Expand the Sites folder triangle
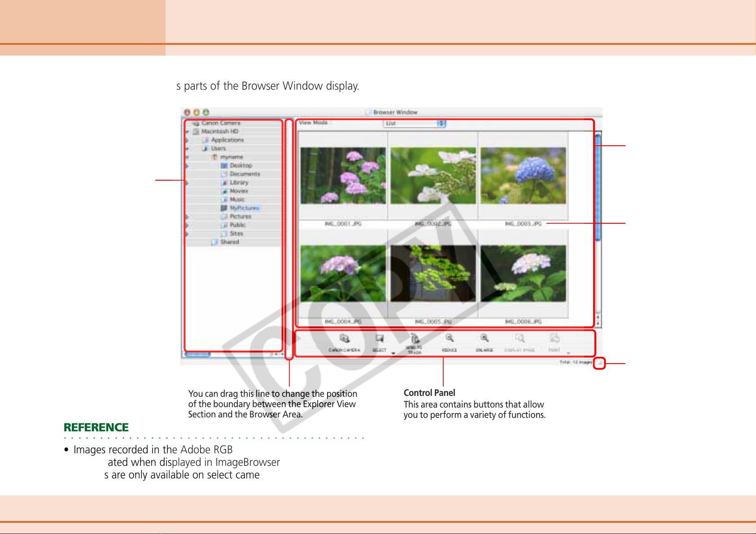Image resolution: width=756 pixels, height=534 pixels. pos(188,234)
